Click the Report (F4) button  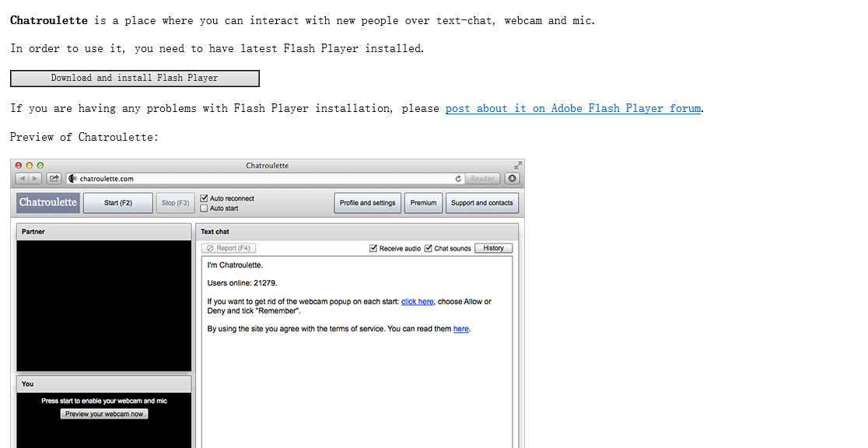coord(229,248)
